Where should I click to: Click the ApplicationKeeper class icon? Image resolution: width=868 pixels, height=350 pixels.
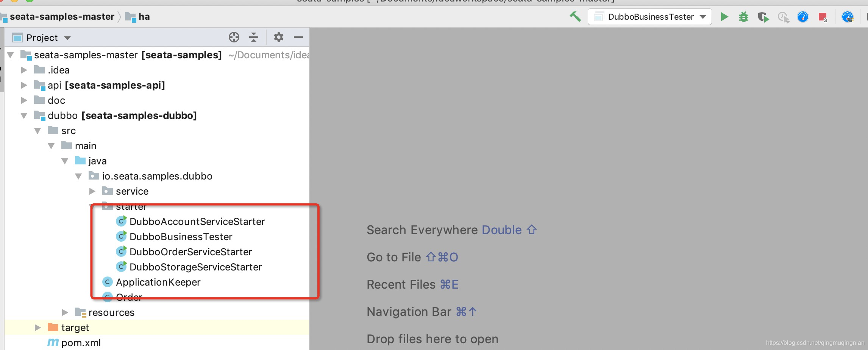108,282
